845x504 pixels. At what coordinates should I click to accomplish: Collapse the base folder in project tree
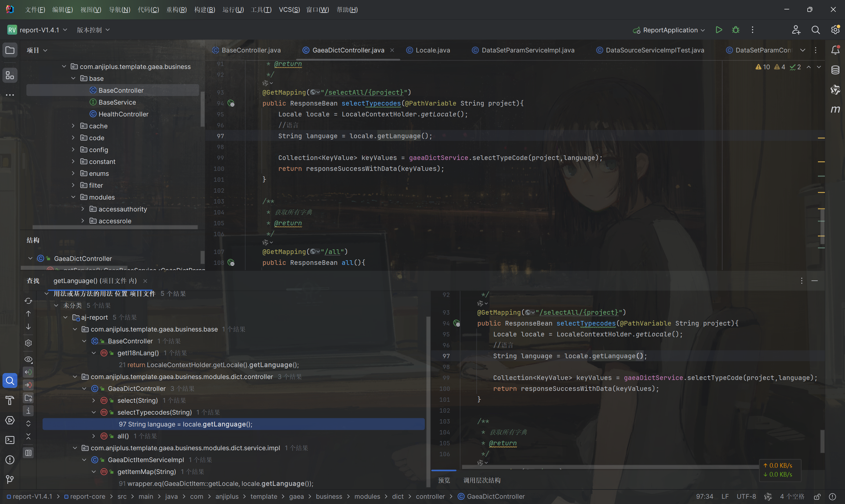pos(73,79)
